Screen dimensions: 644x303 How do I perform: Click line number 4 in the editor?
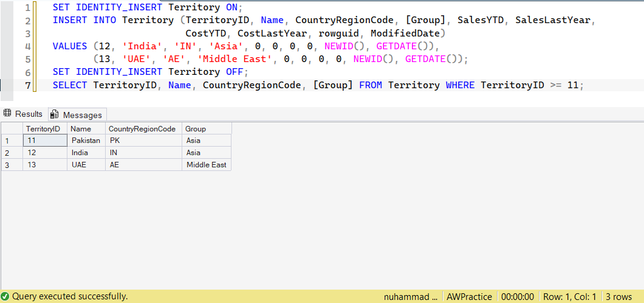coord(27,46)
